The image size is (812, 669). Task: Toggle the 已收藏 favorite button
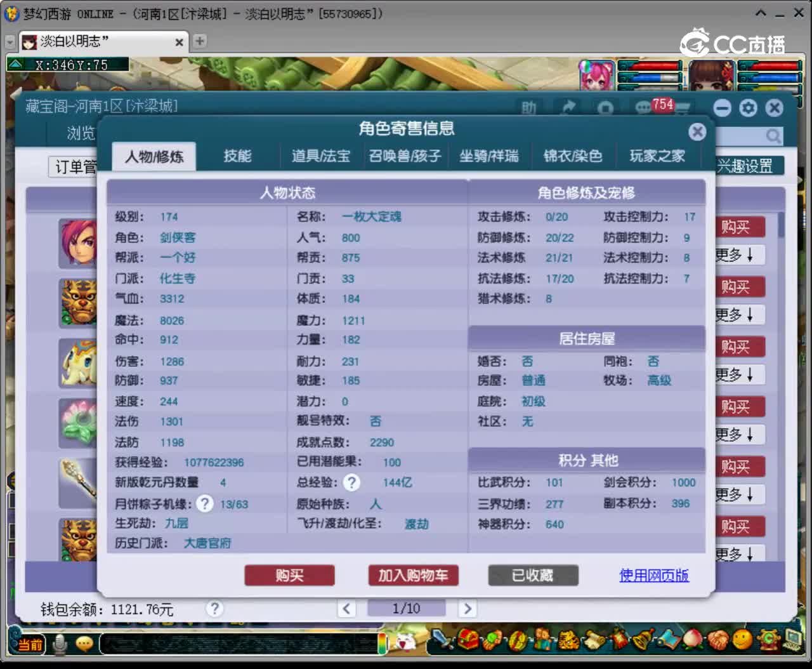point(533,576)
